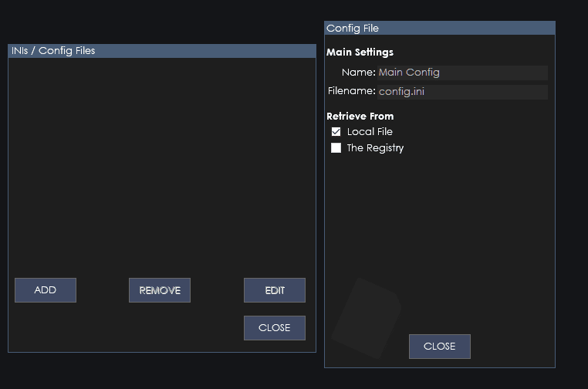Open the EDIT button for config files
The image size is (588, 389).
[x=275, y=290]
